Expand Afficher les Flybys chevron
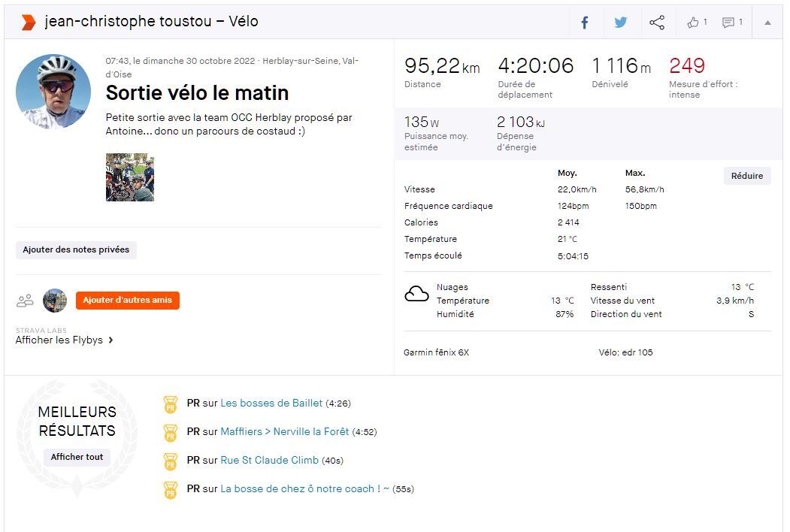Viewport: 790px width, 532px height. click(110, 340)
